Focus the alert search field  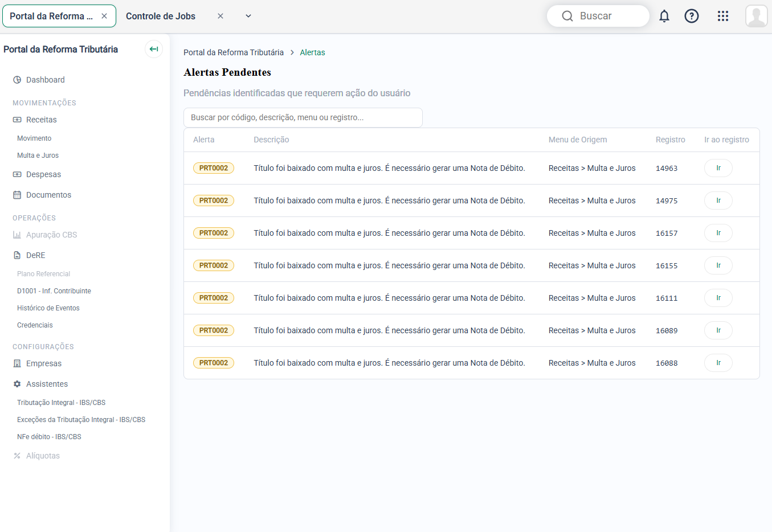click(303, 117)
